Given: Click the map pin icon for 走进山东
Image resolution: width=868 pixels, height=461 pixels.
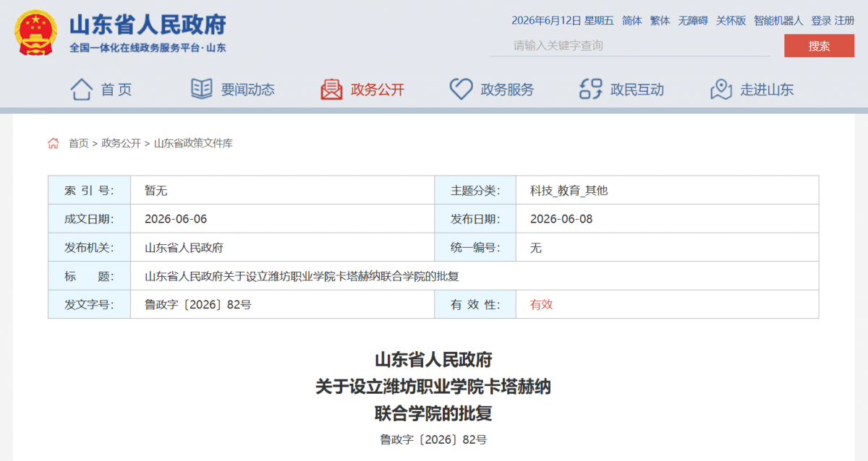Looking at the screenshot, I should tap(721, 90).
